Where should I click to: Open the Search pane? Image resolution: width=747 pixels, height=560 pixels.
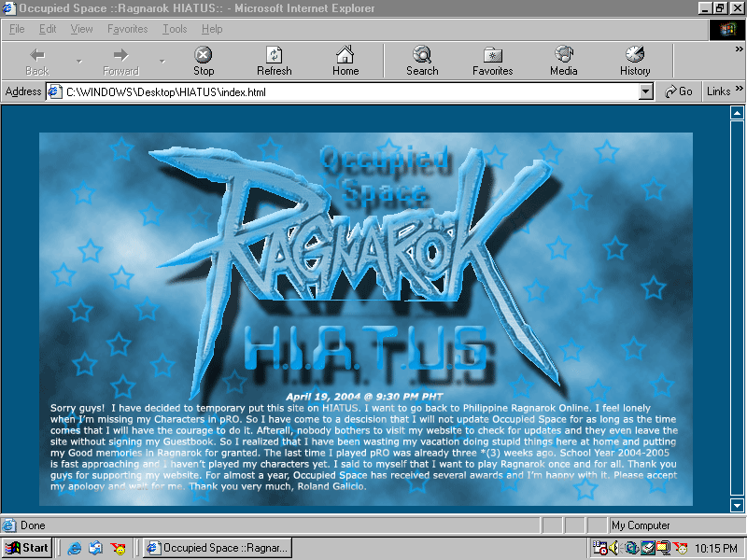pos(422,62)
